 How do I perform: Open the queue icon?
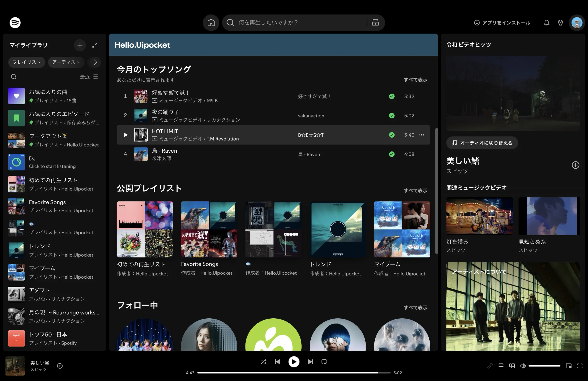(x=501, y=366)
